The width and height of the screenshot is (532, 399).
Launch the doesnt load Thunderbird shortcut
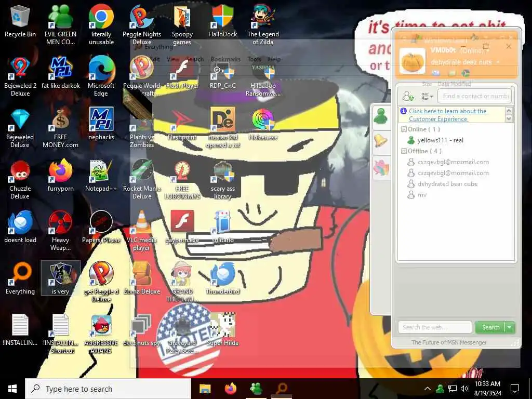click(20, 228)
